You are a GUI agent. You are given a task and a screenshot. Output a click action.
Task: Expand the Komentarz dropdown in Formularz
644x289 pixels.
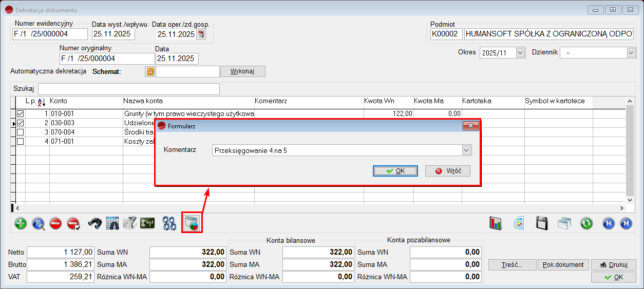click(x=466, y=150)
